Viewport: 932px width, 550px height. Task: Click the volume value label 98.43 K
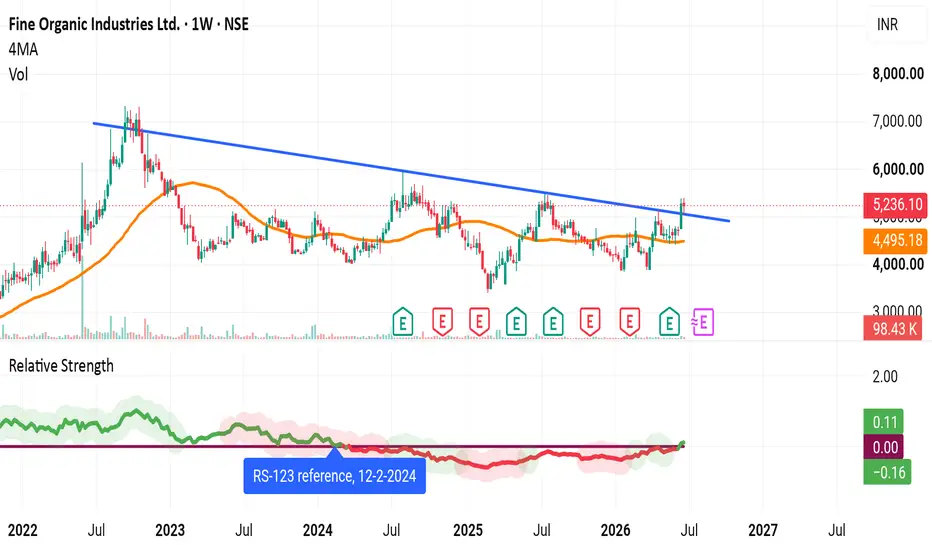tap(893, 328)
